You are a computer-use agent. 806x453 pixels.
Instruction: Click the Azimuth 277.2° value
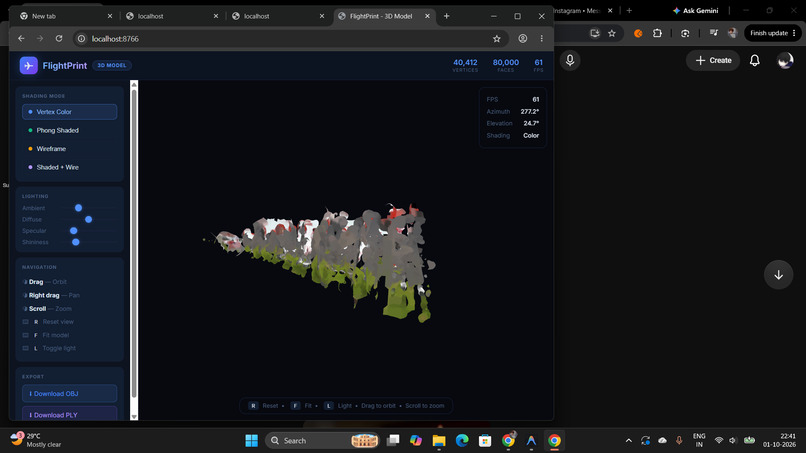(529, 112)
